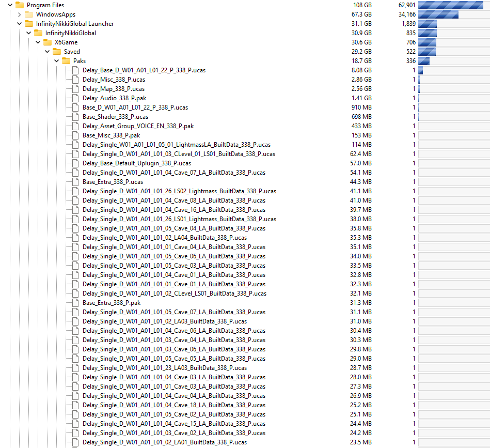Click file icon of Base_Extra_338_P.ucas
490x448 pixels.
tap(75, 182)
